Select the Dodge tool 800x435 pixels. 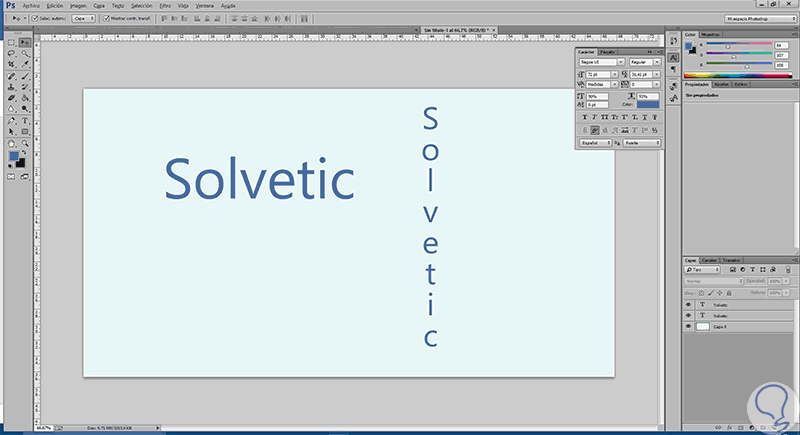point(24,109)
